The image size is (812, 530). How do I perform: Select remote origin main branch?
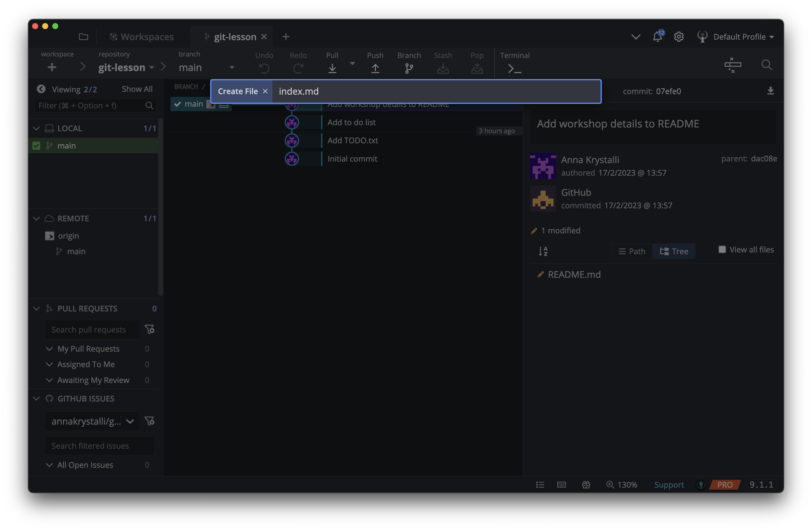tap(76, 251)
